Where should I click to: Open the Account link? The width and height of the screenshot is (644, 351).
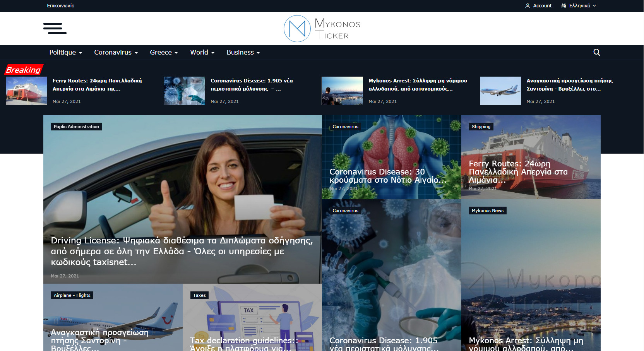tap(542, 6)
